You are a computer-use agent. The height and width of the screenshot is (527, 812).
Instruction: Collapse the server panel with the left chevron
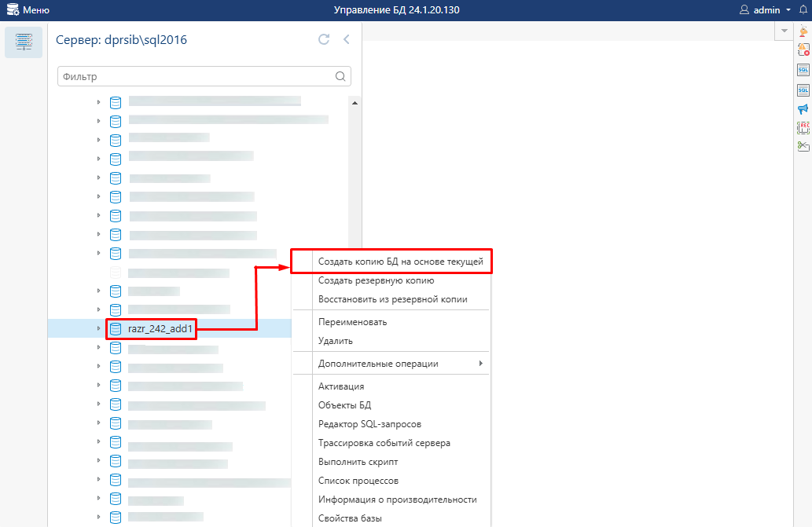point(347,39)
